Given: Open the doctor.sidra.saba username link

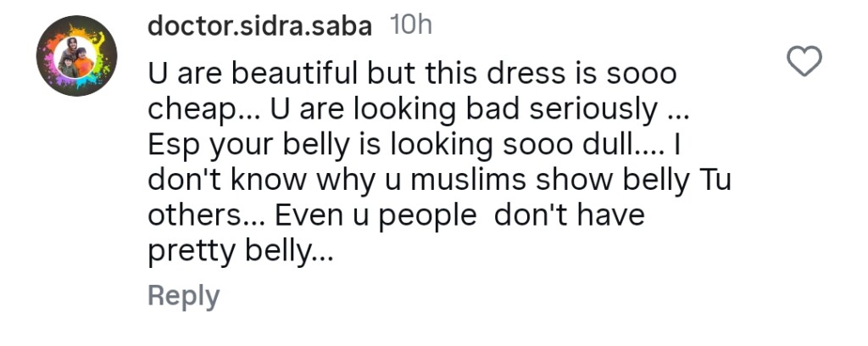Looking at the screenshot, I should pos(259,26).
